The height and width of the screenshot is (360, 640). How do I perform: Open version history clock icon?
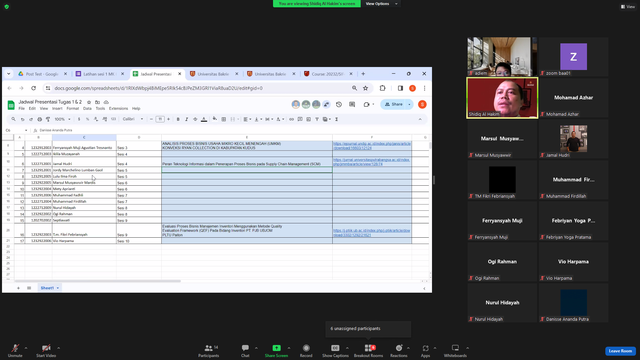[x=339, y=104]
